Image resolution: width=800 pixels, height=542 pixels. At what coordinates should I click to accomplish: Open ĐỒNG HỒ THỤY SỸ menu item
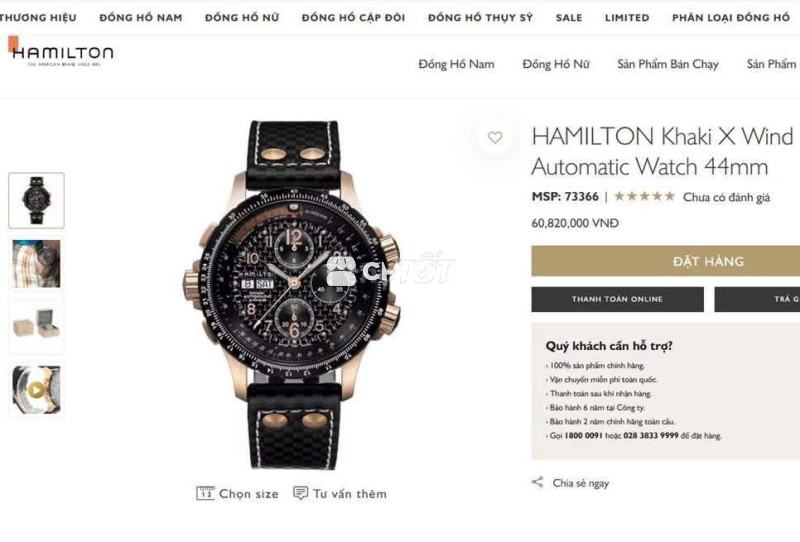pyautogui.click(x=481, y=18)
